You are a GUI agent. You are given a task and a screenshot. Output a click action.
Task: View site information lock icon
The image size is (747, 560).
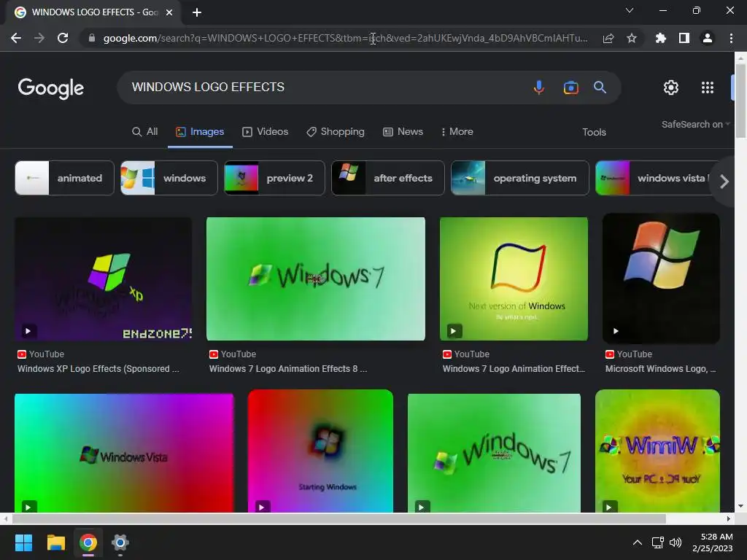coord(92,38)
